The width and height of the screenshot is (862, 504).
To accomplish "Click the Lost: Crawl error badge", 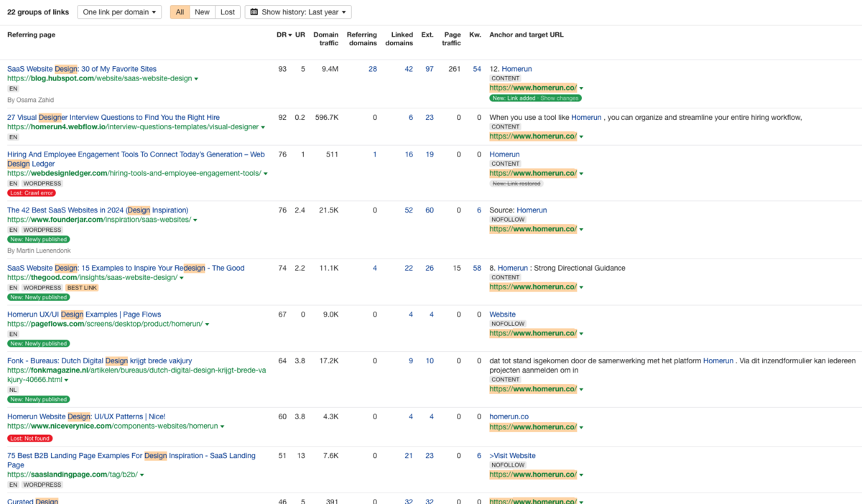I will pos(31,193).
